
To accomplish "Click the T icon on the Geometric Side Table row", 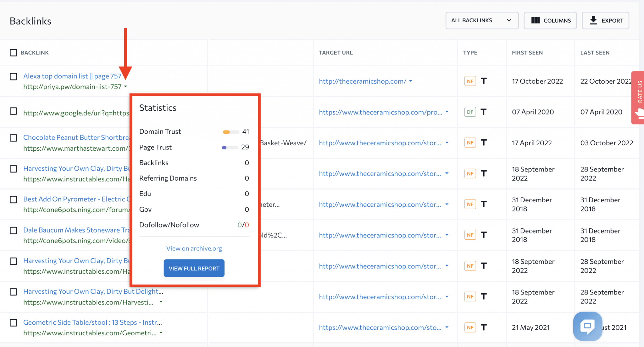I will 484,327.
